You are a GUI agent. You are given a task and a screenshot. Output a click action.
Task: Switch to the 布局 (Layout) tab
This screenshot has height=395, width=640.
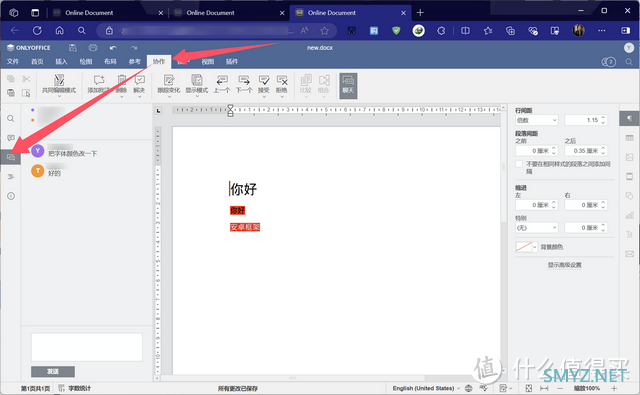110,62
